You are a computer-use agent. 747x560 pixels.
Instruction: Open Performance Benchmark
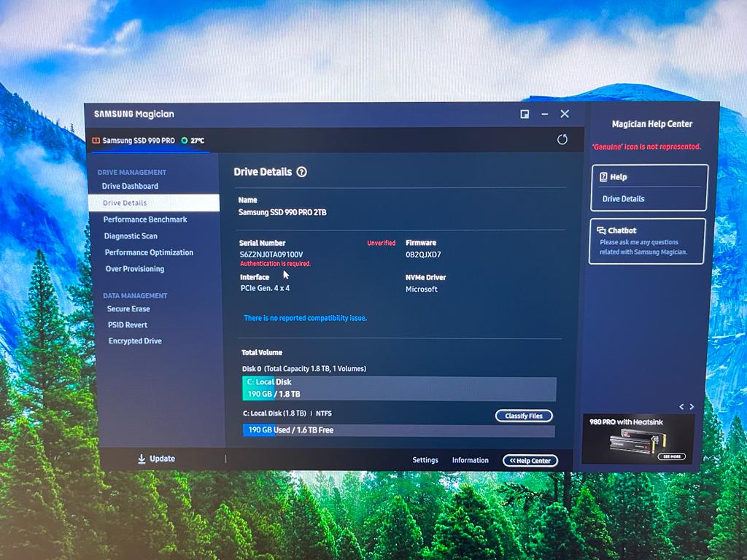tap(145, 219)
